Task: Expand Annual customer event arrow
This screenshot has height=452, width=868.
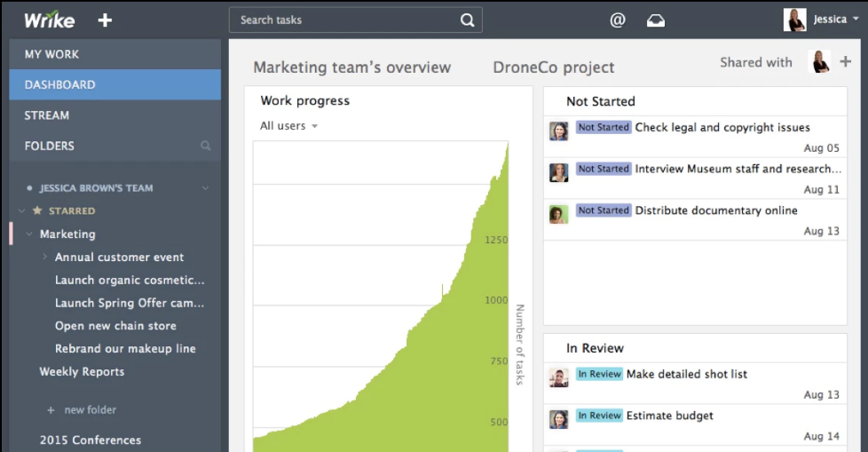Action: pos(45,257)
